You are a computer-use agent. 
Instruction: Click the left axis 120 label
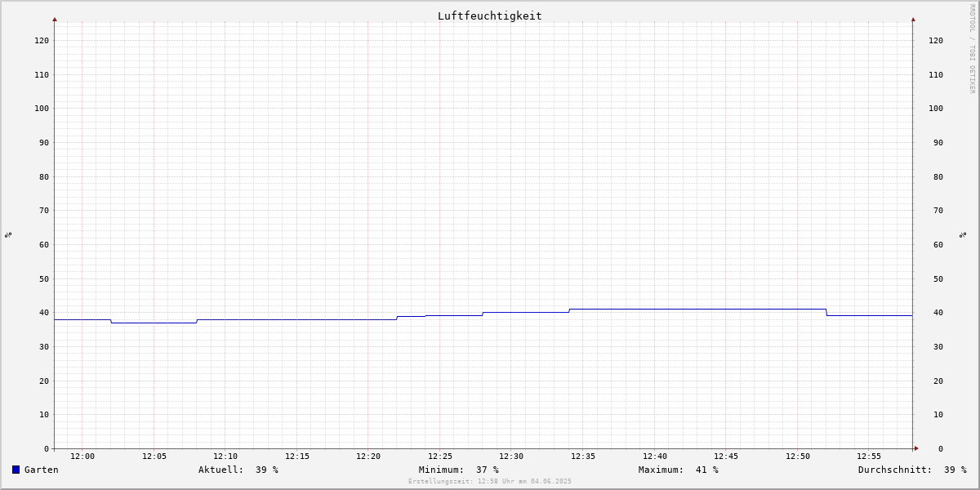[x=42, y=40]
